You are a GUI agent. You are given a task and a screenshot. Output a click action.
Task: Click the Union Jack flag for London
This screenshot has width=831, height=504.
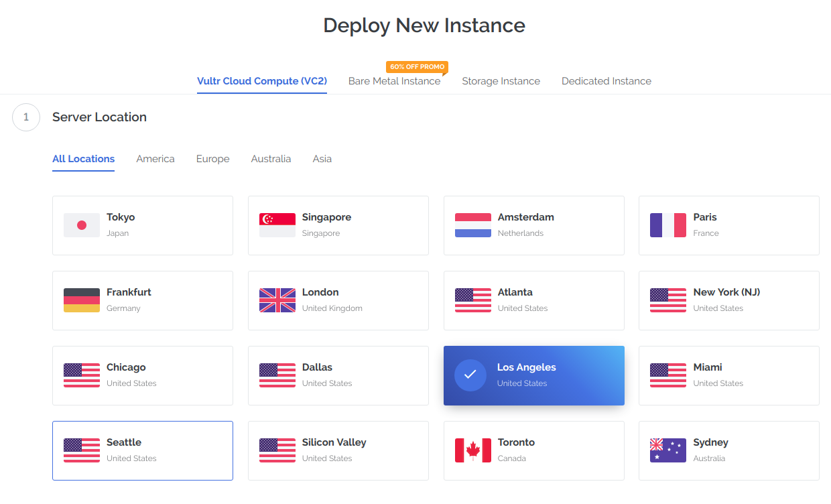277,300
